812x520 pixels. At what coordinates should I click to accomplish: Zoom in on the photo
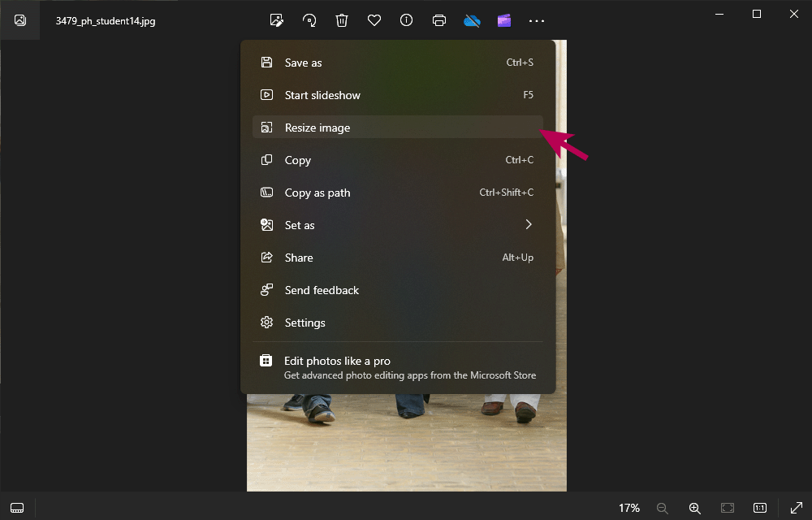click(x=695, y=508)
